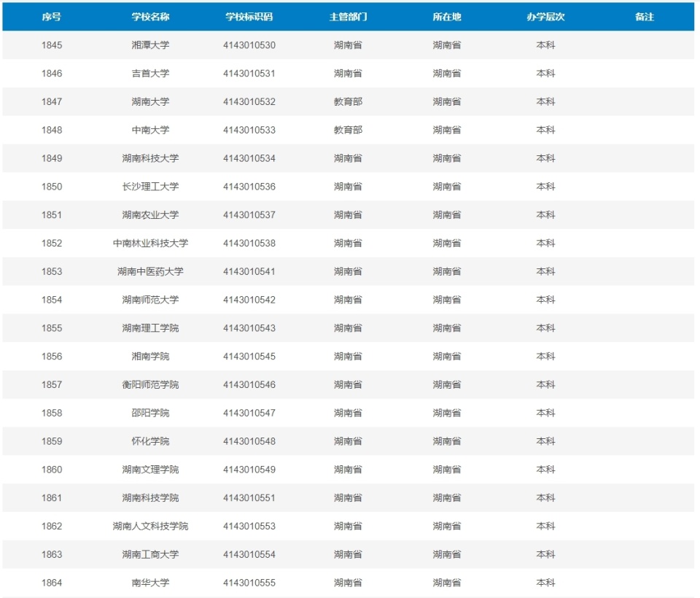Select the row number 1862
Viewport: 700px width, 598px height.
52,526
